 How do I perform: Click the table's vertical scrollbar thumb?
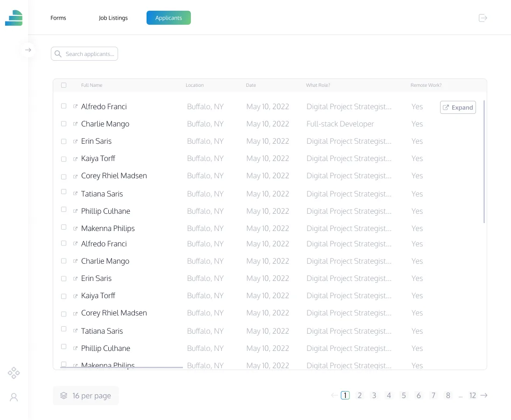click(x=484, y=161)
